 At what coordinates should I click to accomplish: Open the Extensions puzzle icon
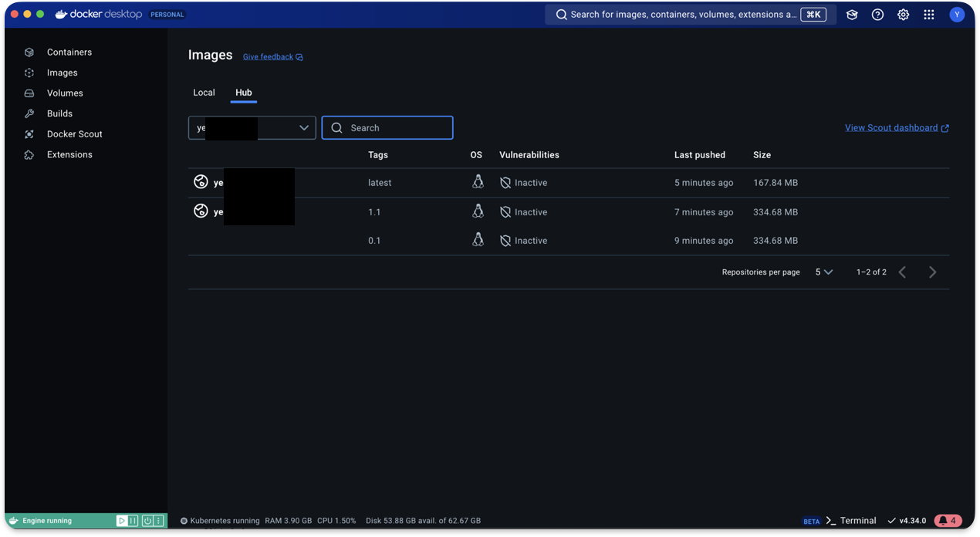pos(29,154)
